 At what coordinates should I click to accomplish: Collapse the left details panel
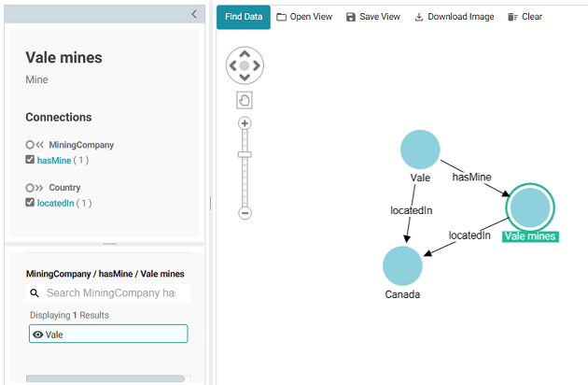click(194, 14)
